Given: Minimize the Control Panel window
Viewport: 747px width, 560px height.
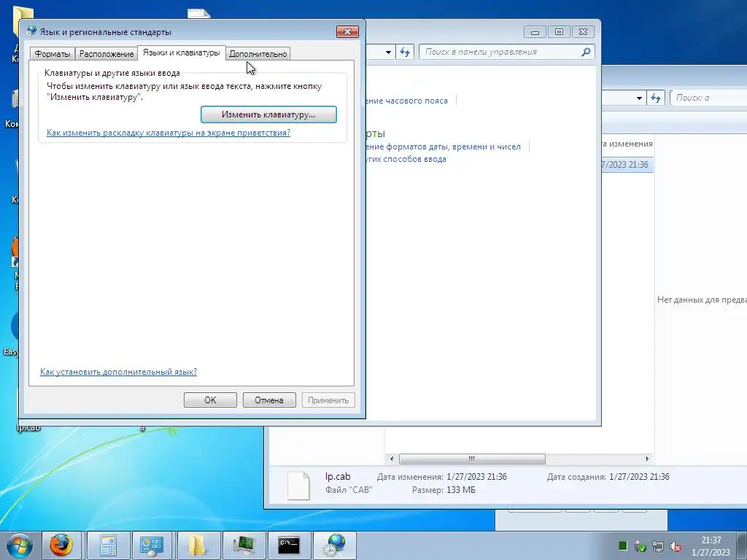Looking at the screenshot, I should 535,31.
